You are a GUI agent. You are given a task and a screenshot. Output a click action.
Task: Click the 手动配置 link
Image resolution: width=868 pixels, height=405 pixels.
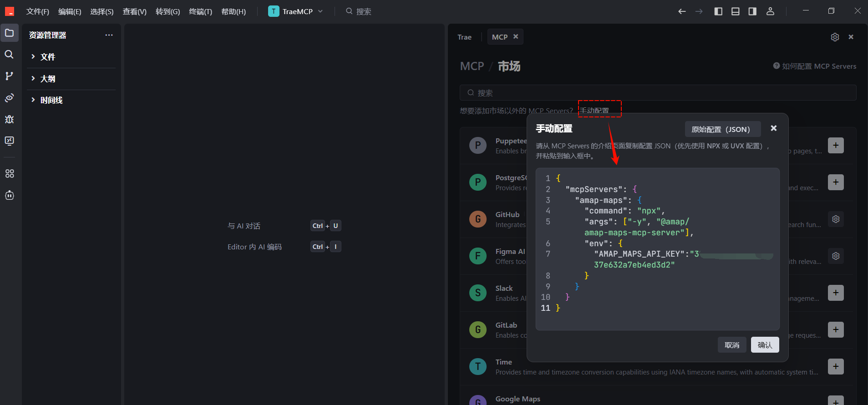pos(594,111)
